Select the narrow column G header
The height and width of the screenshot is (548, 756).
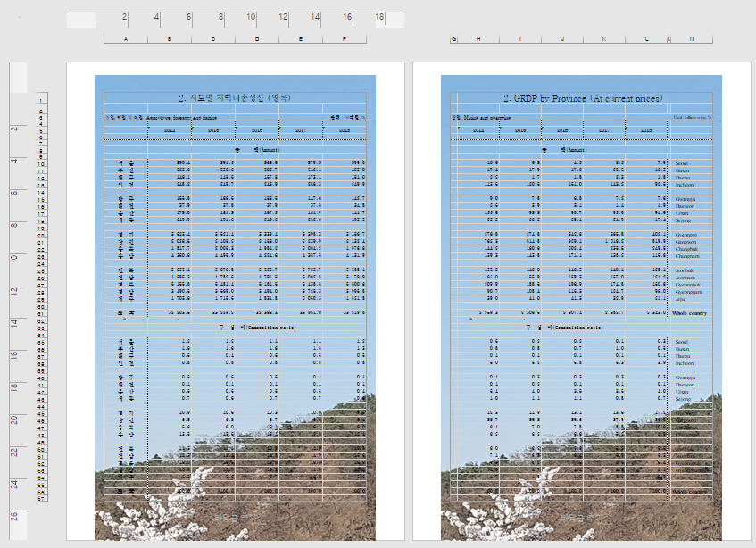(x=453, y=39)
